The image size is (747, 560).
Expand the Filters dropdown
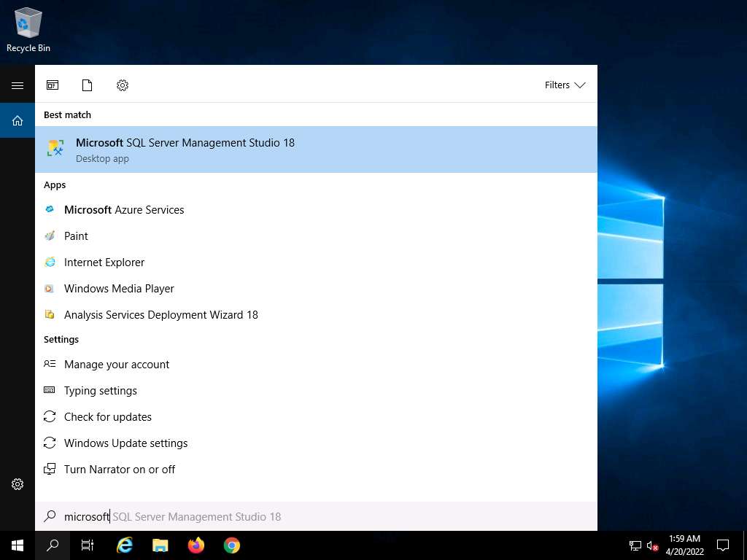pos(565,85)
